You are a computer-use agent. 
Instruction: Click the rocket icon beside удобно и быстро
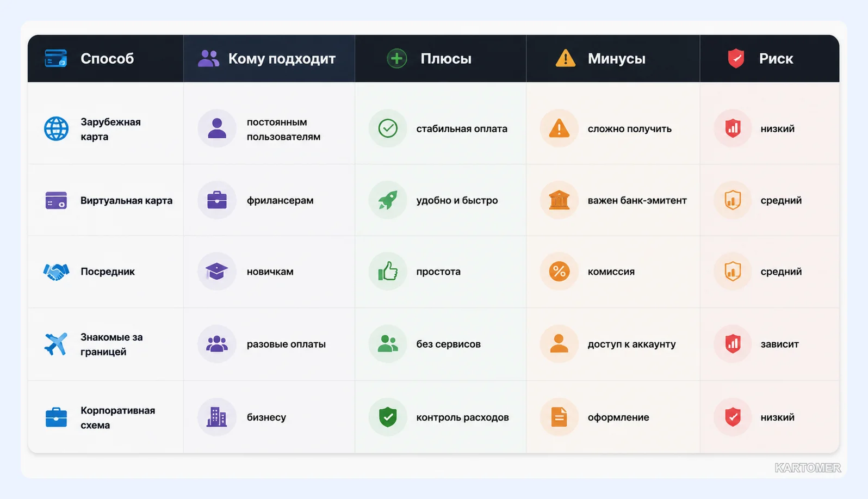click(x=388, y=200)
